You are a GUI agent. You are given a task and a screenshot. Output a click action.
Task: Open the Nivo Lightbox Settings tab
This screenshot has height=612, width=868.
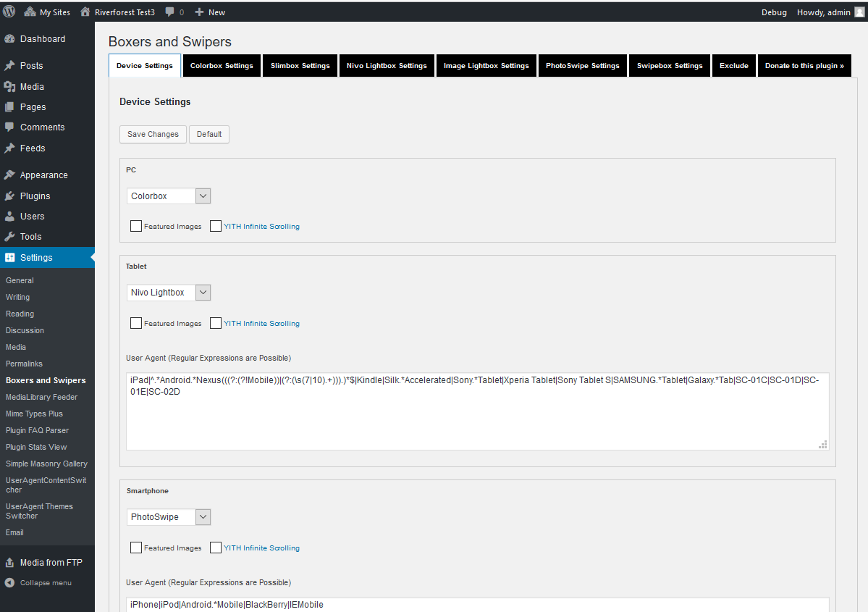point(387,65)
